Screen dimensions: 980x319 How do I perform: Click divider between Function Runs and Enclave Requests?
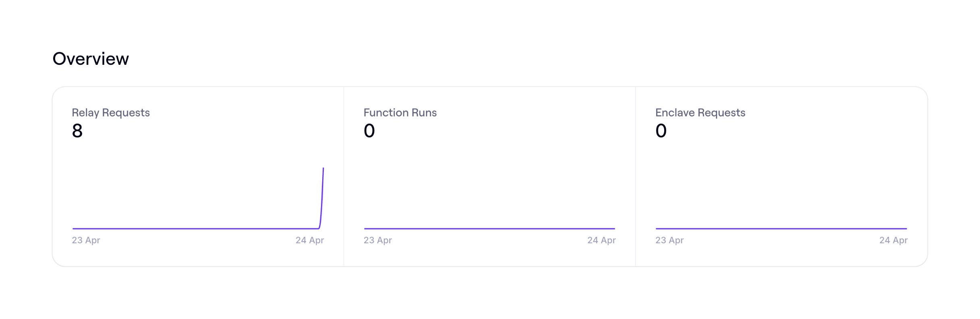636,176
